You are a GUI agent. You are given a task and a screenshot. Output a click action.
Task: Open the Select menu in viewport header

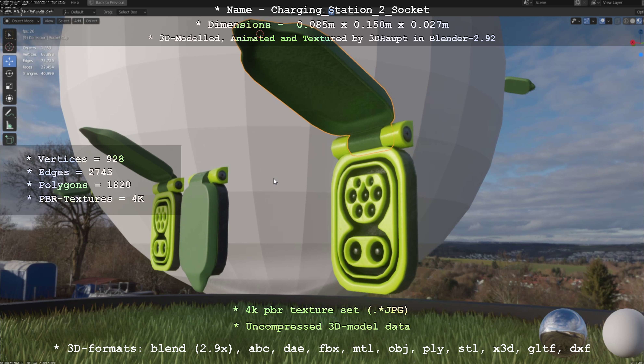[x=64, y=21]
